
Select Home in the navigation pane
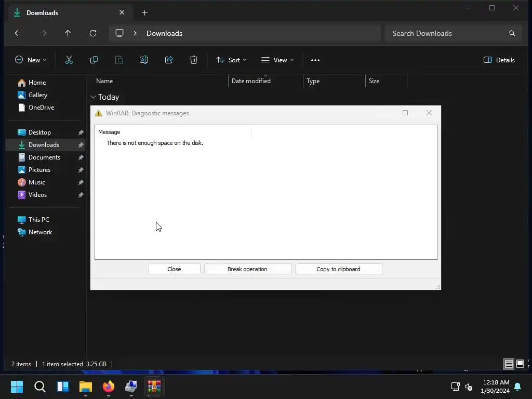coord(37,83)
